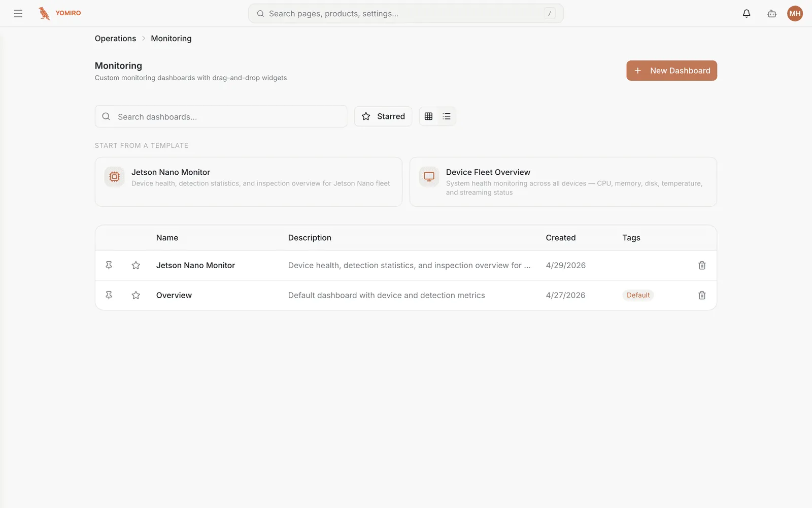Delete the Jetson Nano Monitor dashboard
This screenshot has width=812, height=508.
point(702,265)
